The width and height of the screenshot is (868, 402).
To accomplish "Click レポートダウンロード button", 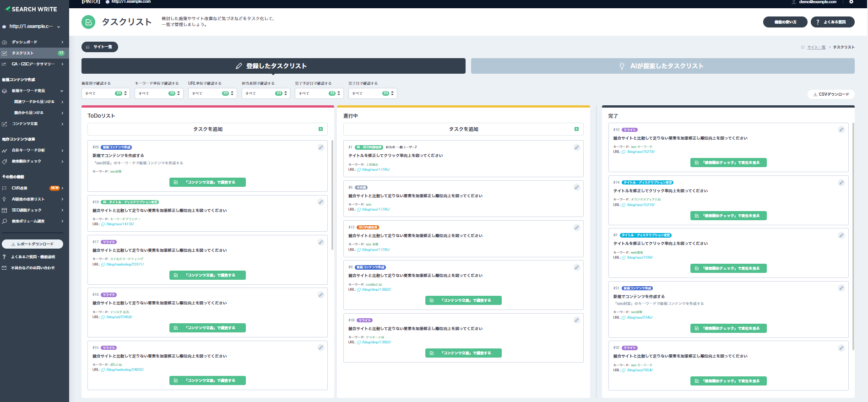I will [33, 244].
